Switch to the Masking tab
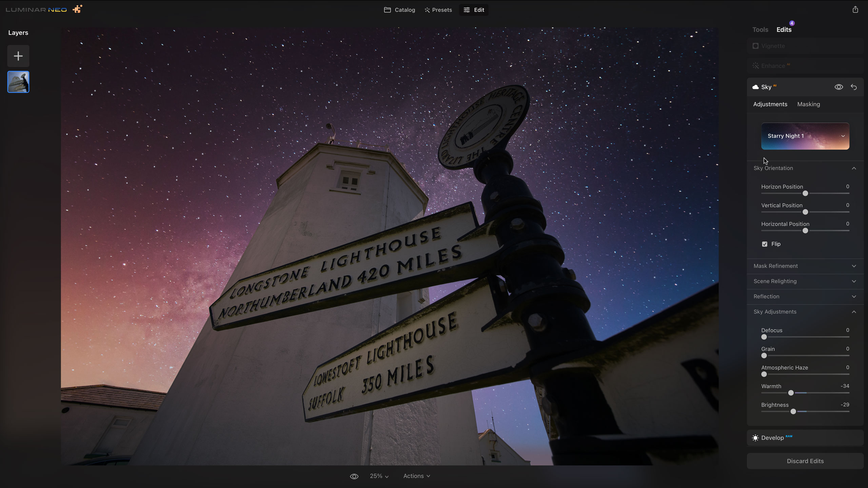This screenshot has height=488, width=868. coord(808,104)
